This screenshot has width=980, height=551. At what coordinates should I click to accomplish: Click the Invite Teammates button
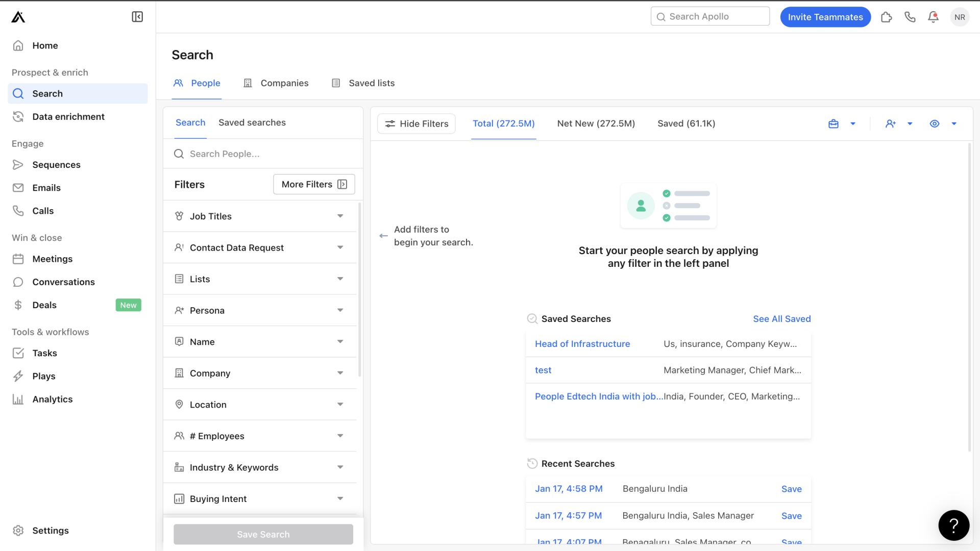click(825, 17)
